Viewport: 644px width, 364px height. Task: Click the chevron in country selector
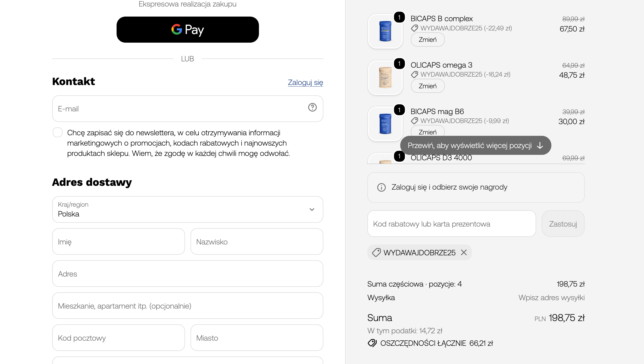pyautogui.click(x=312, y=209)
